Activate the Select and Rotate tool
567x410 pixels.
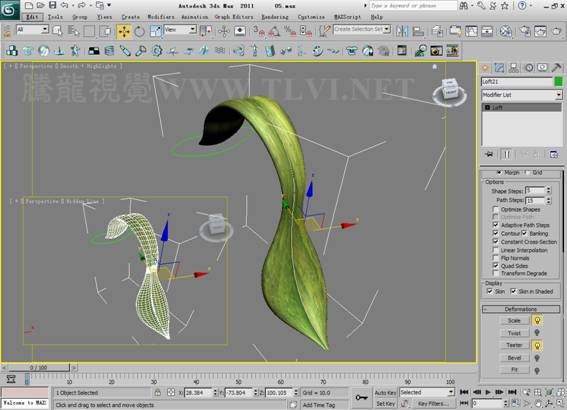pos(139,31)
